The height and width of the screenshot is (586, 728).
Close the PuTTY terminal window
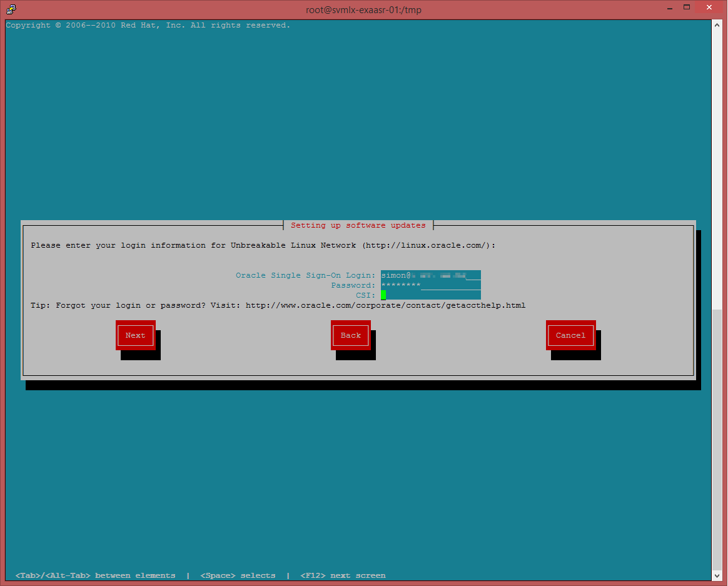pyautogui.click(x=709, y=8)
